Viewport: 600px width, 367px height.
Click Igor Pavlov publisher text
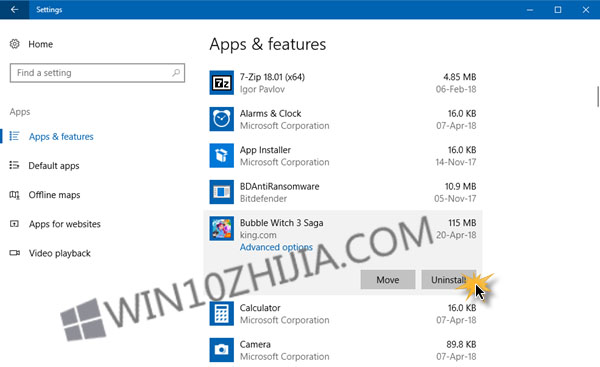click(262, 89)
